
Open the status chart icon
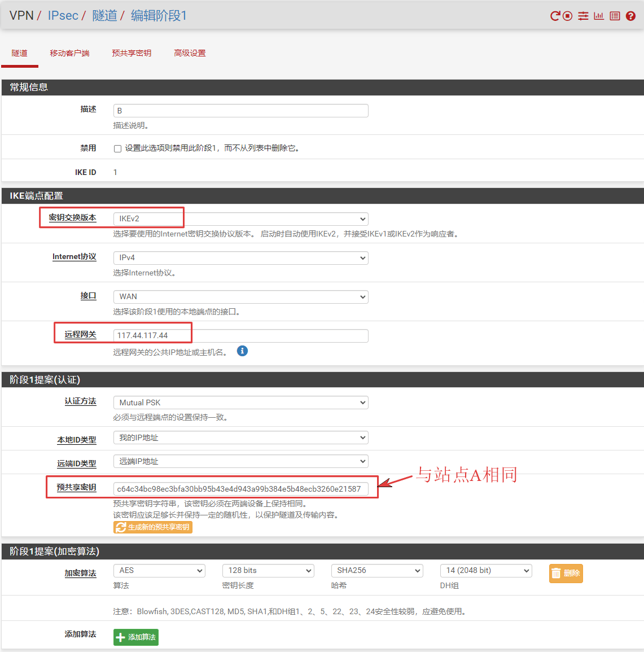[x=599, y=16]
